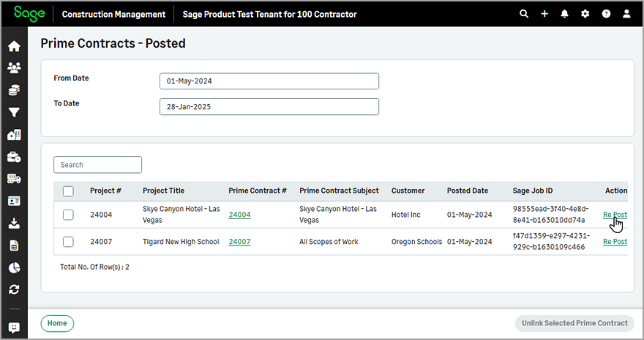Select customer cell Hotel Inc

[x=405, y=215]
